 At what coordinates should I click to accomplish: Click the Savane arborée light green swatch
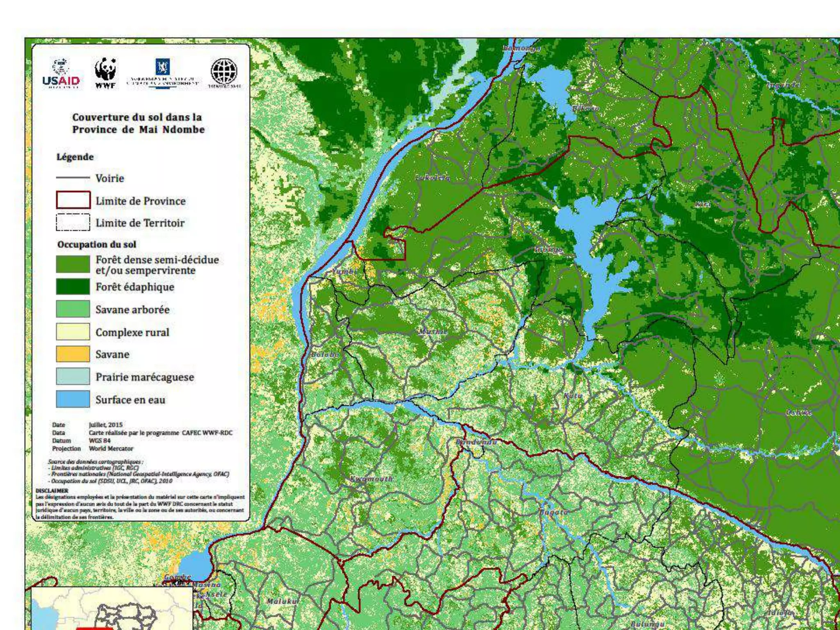point(73,309)
